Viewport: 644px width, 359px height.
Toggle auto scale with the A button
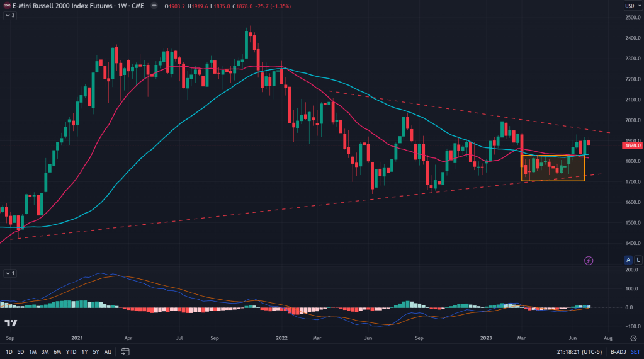628,259
